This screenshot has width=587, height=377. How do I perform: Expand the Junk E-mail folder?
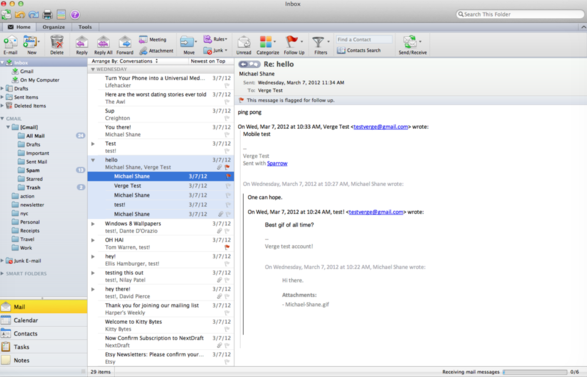click(2, 261)
